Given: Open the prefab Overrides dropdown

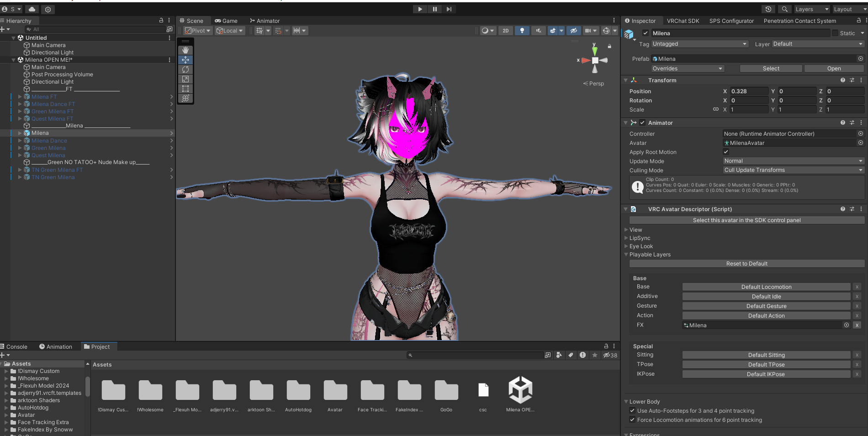Looking at the screenshot, I should coord(688,69).
